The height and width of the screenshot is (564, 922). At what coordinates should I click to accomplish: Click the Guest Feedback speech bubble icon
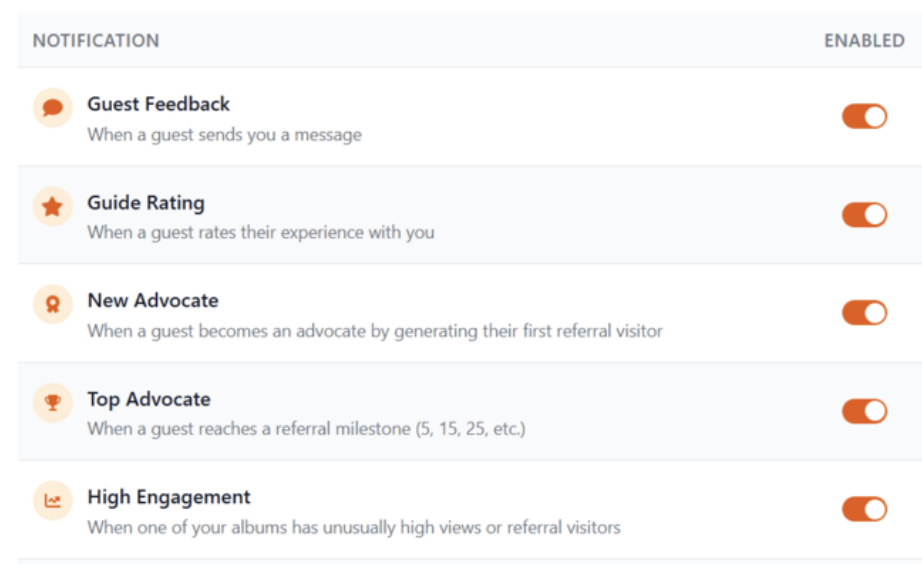pyautogui.click(x=53, y=107)
